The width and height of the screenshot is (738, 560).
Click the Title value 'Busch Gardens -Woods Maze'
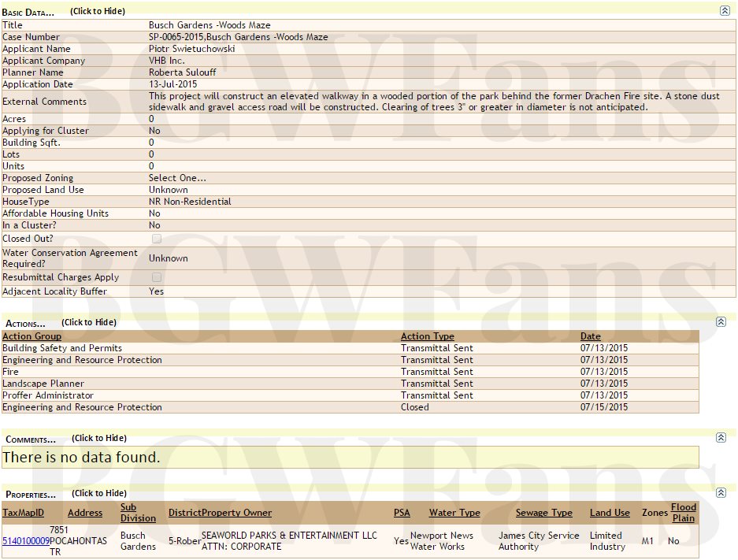point(210,25)
